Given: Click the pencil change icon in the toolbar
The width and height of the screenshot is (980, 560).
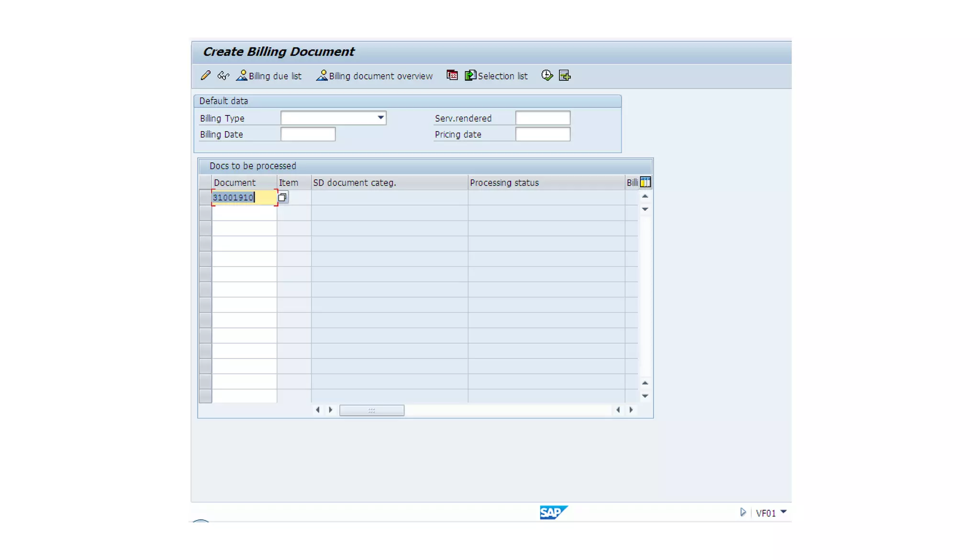Looking at the screenshot, I should 206,76.
